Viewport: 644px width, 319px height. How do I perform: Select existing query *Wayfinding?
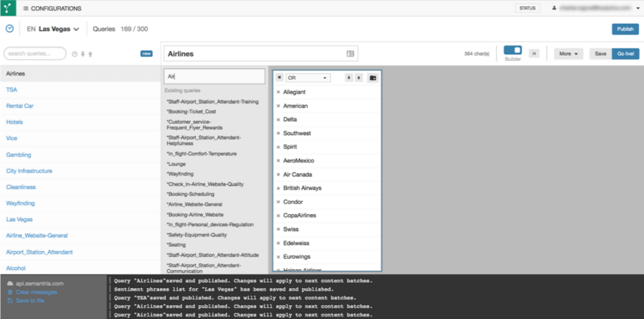point(180,174)
